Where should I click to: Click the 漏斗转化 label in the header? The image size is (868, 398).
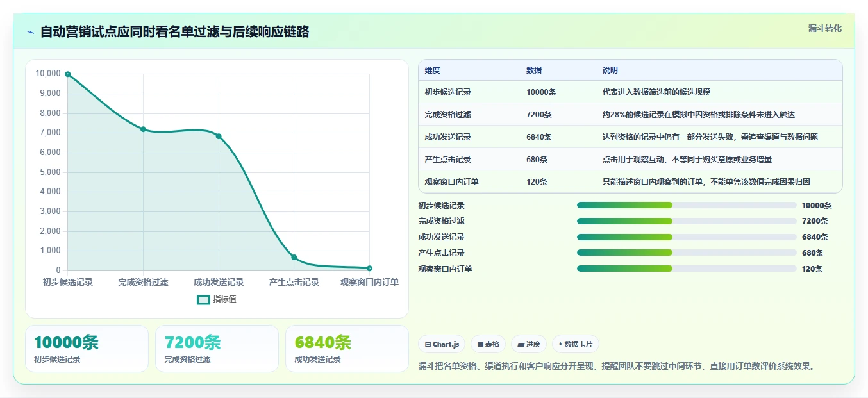pyautogui.click(x=824, y=28)
